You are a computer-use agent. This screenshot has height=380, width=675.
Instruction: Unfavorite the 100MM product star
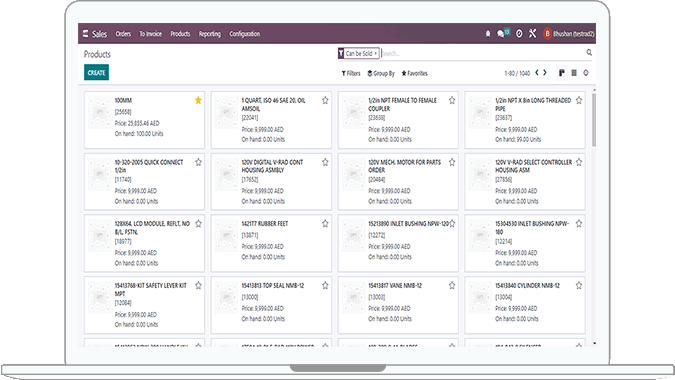tap(198, 100)
